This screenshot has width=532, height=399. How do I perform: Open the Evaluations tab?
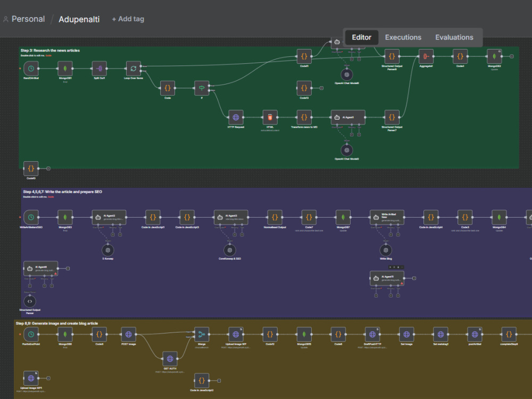coord(454,37)
